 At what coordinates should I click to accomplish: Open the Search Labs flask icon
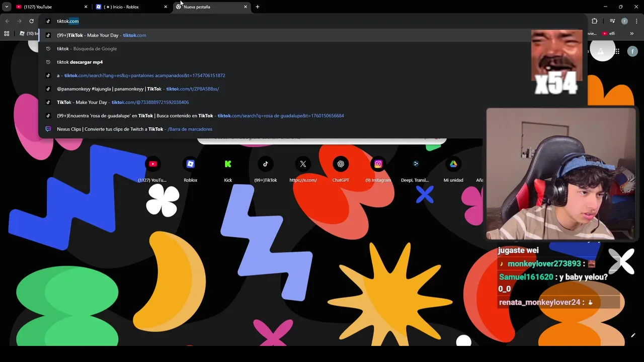pos(601,51)
